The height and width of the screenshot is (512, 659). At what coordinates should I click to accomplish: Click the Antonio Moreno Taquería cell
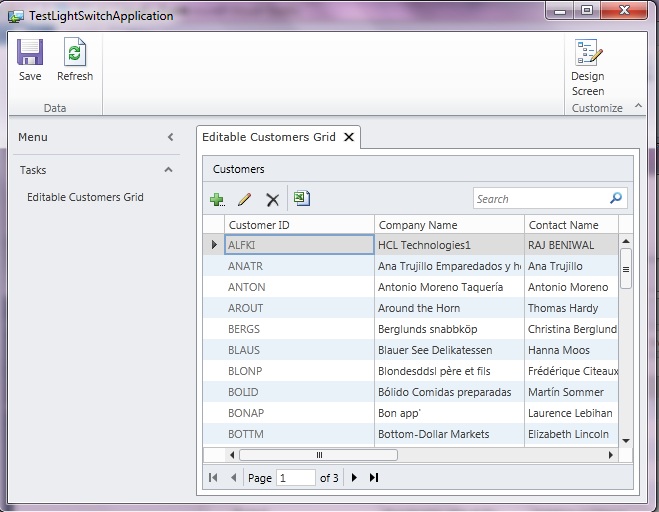pyautogui.click(x=449, y=287)
